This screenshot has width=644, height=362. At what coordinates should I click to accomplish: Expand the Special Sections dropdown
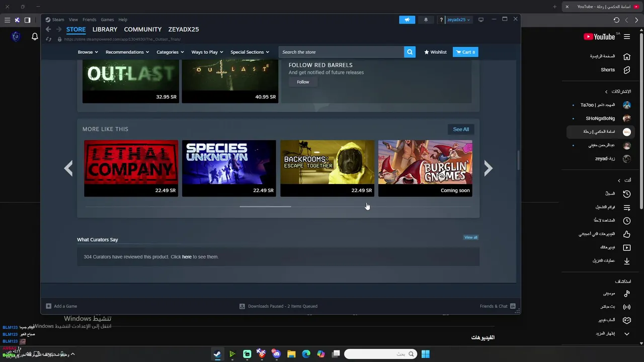pos(250,52)
